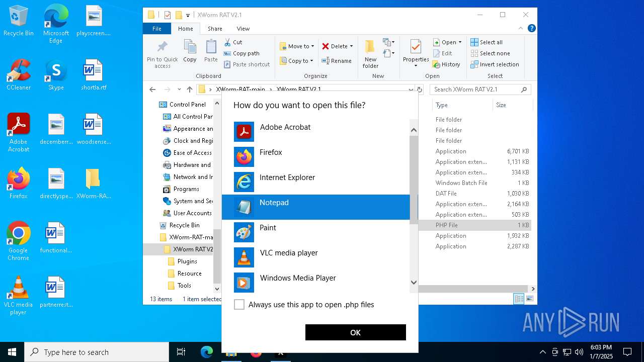
Task: Click Cut in the Clipboard group
Action: 233,42
